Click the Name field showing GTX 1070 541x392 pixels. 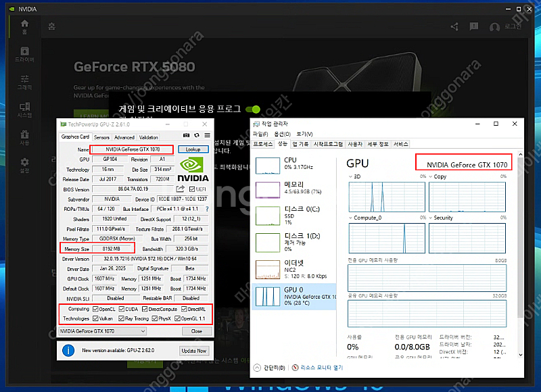coord(133,149)
